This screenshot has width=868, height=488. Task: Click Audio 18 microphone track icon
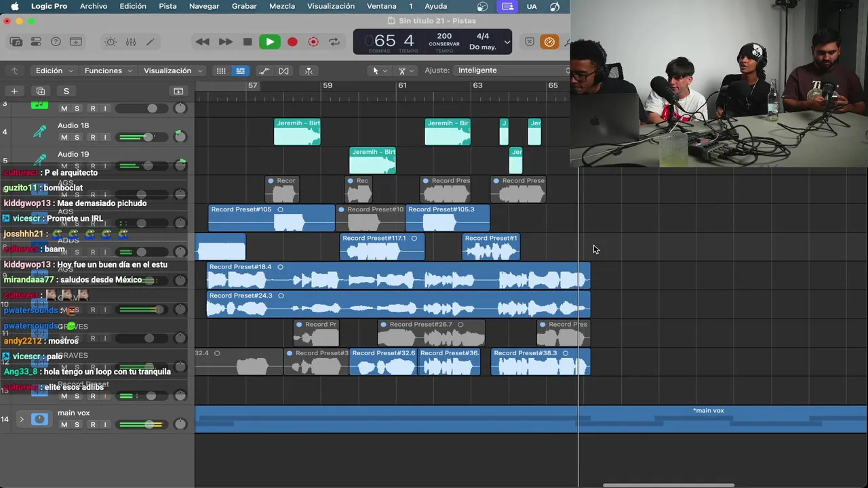tap(40, 131)
